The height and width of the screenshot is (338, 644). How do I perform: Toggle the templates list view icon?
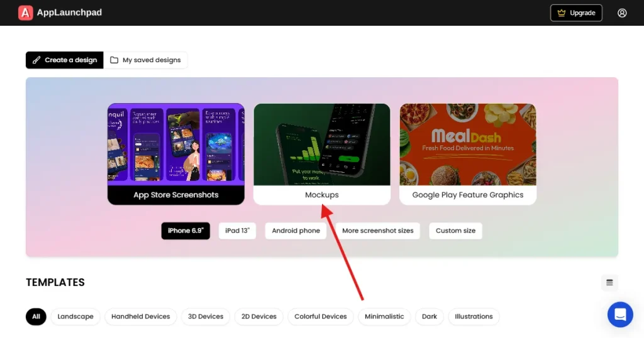click(609, 283)
